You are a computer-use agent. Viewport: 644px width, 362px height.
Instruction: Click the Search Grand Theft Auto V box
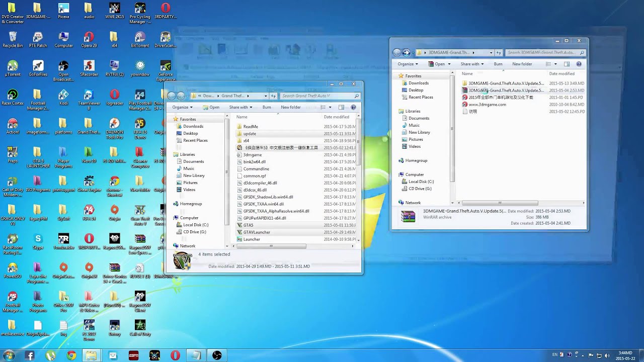(319, 96)
